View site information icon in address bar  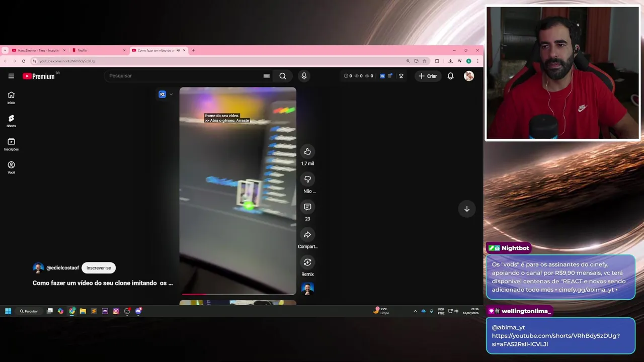pyautogui.click(x=34, y=61)
